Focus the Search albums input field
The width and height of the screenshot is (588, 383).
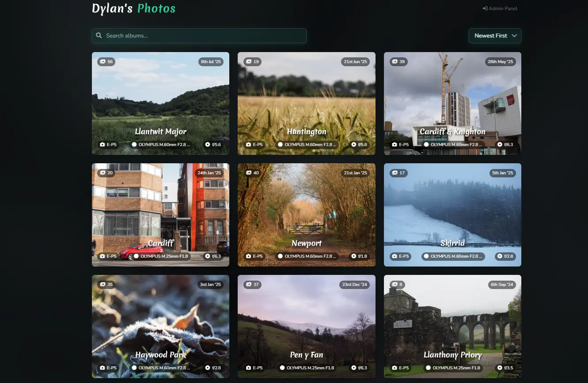pyautogui.click(x=203, y=36)
